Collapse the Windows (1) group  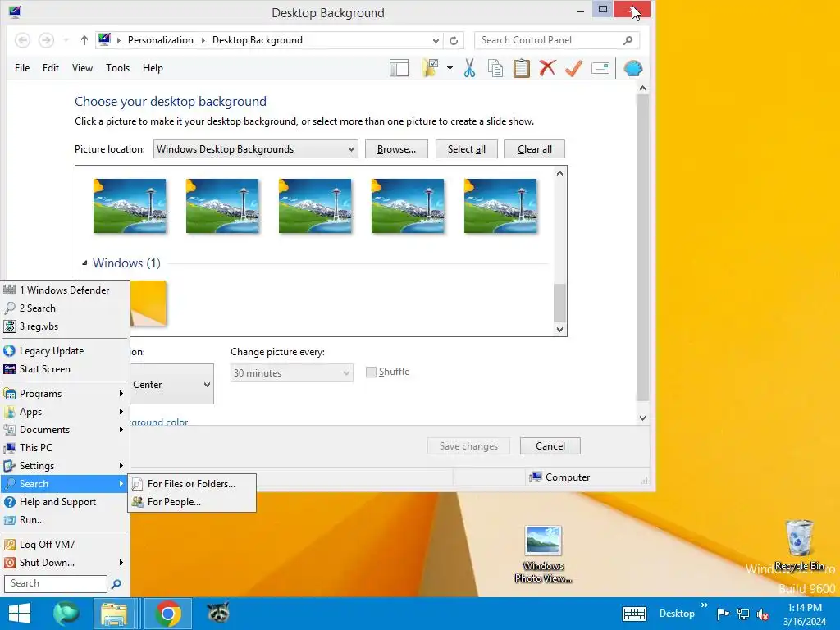click(x=84, y=262)
